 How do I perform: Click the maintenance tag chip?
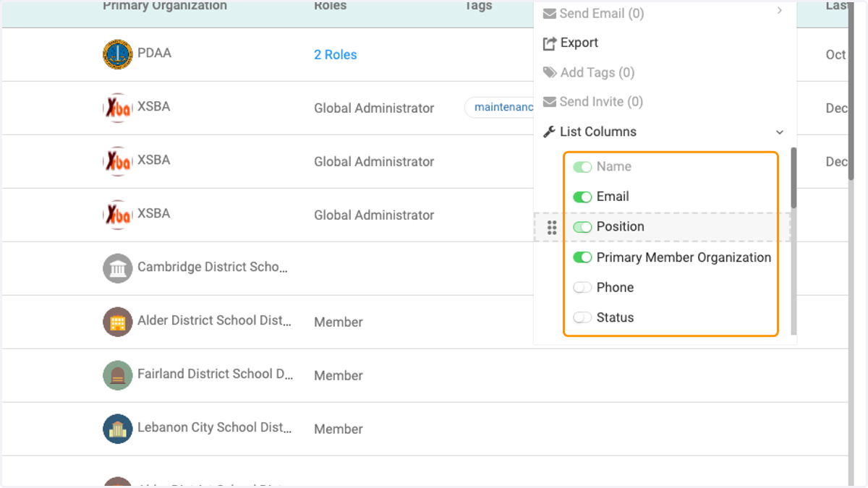(x=500, y=107)
